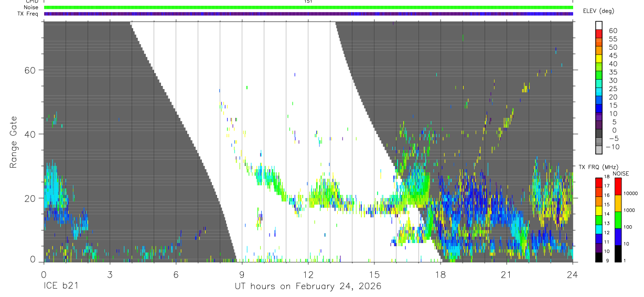This screenshot has width=644, height=297.
Task: Select the cyan 12–13 MHz TX FRQ swatch
Action: [x=598, y=229]
